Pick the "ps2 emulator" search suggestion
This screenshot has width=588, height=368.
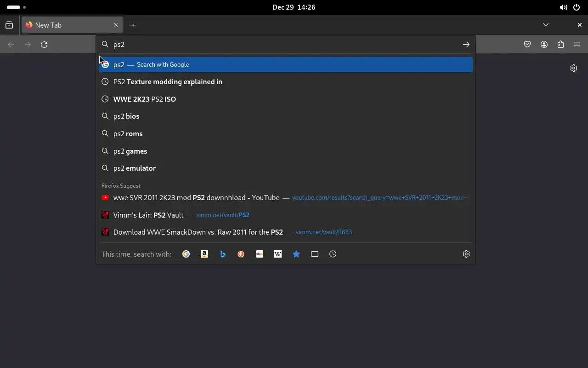pyautogui.click(x=286, y=168)
